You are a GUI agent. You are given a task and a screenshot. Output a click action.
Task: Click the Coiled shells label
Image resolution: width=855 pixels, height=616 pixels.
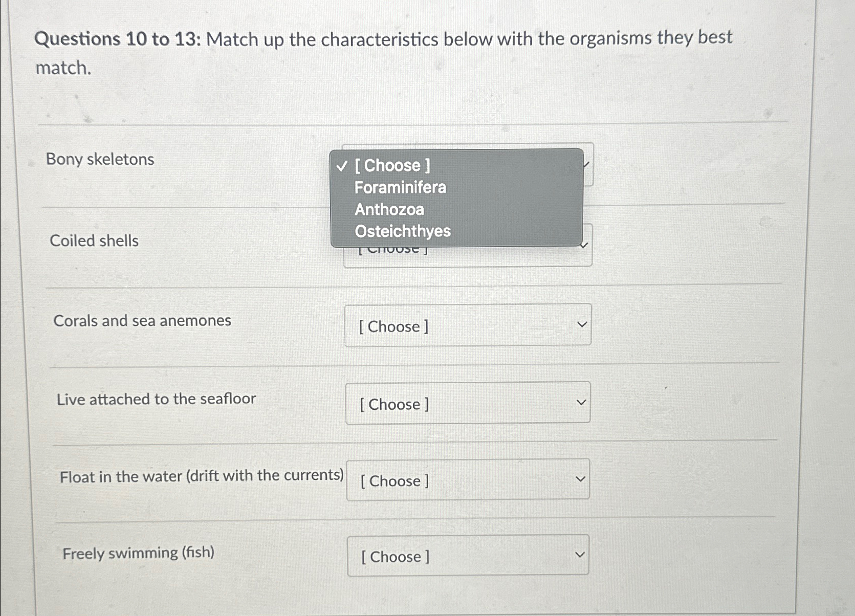94,241
